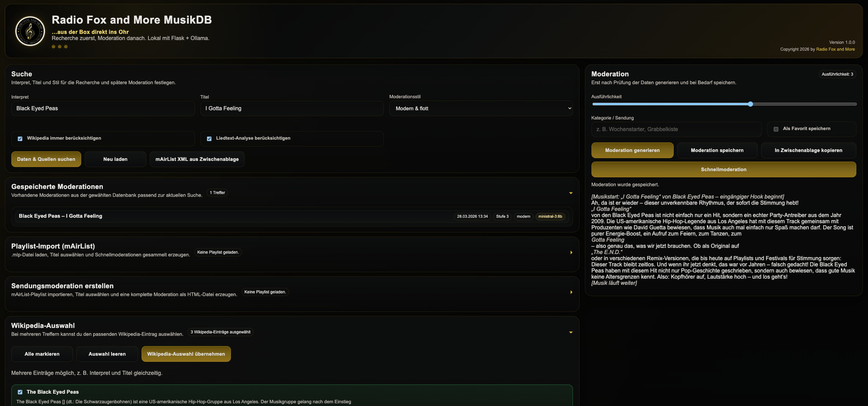Copy moderation with In Zwischenablage kopieren

(x=808, y=150)
